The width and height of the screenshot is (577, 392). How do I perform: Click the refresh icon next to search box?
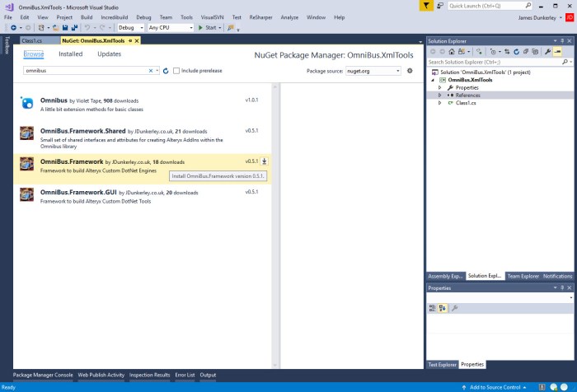pyautogui.click(x=166, y=71)
